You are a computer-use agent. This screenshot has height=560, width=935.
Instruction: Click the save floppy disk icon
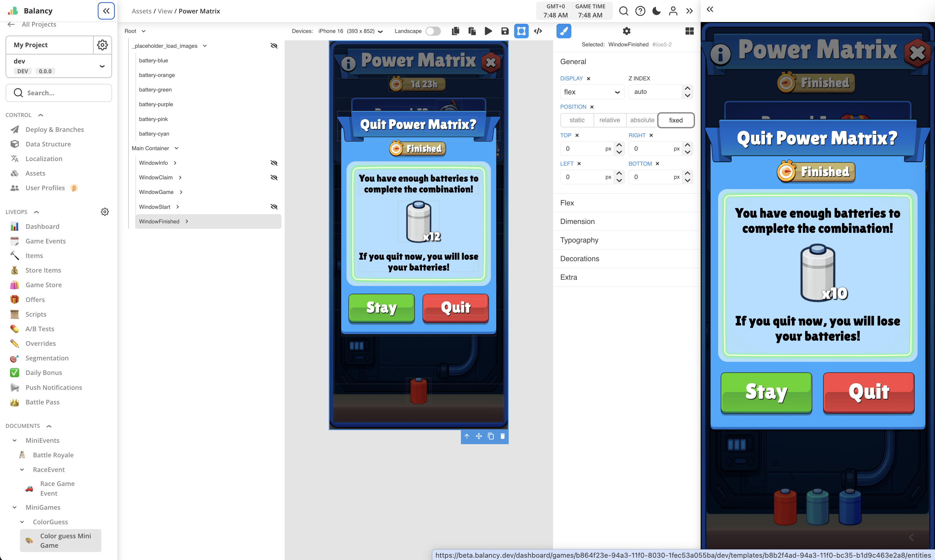click(x=505, y=31)
